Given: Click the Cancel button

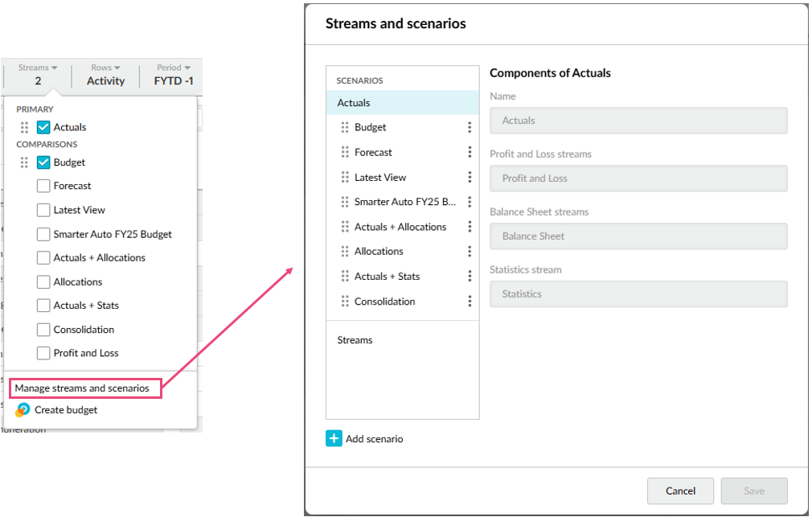Looking at the screenshot, I should coord(680,490).
